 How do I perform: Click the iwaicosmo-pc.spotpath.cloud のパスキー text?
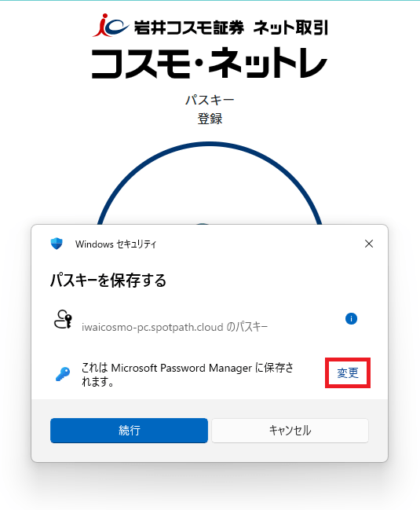[x=174, y=327]
